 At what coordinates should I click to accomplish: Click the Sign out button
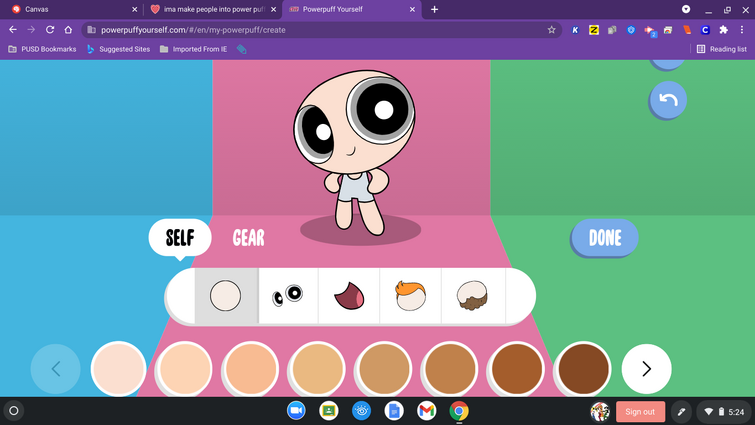(640, 412)
